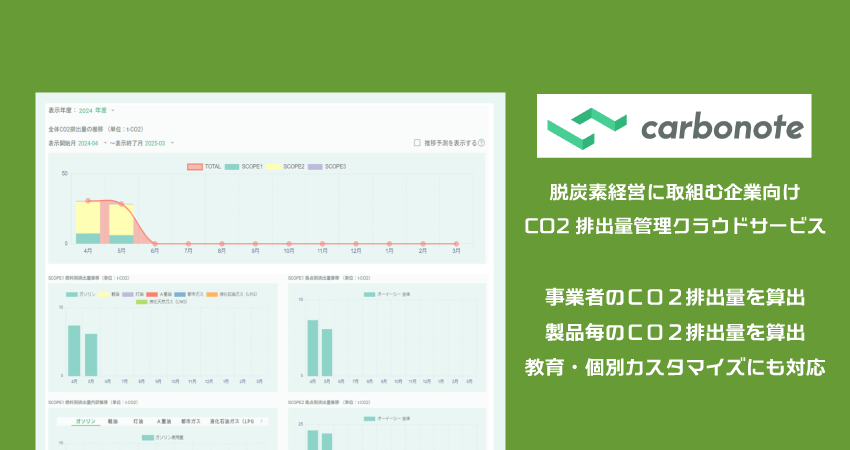Toggle the ガソリン使用量 legend swatch
The image size is (850, 450).
147,438
